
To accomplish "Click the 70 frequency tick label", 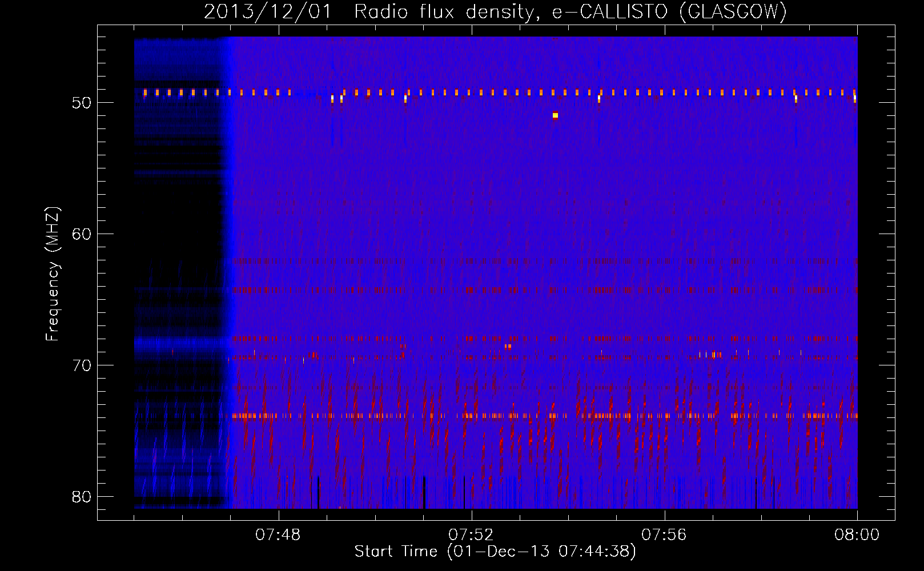I will click(82, 365).
